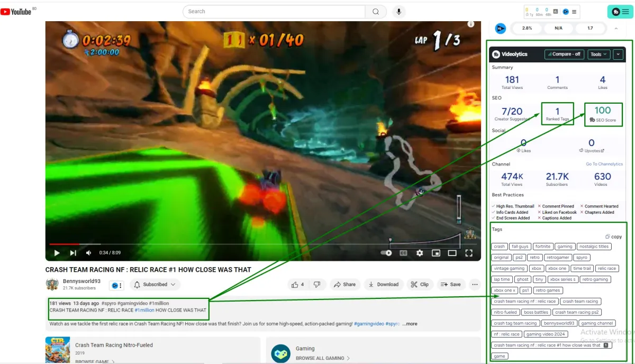Click the search magnifier button

click(x=376, y=12)
